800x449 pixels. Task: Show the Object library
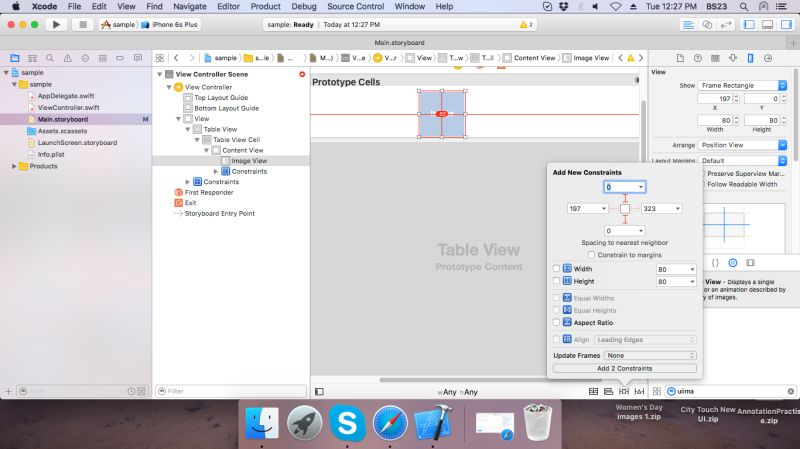coord(733,263)
